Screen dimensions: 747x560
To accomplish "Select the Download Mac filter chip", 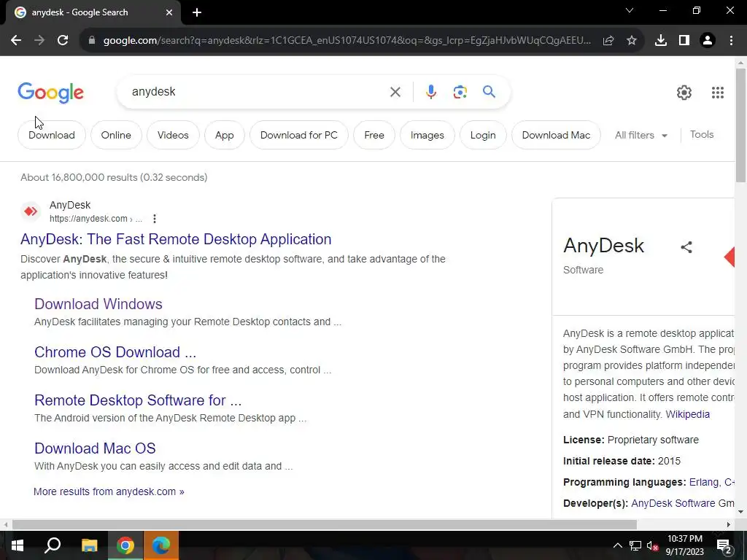I will pos(556,135).
